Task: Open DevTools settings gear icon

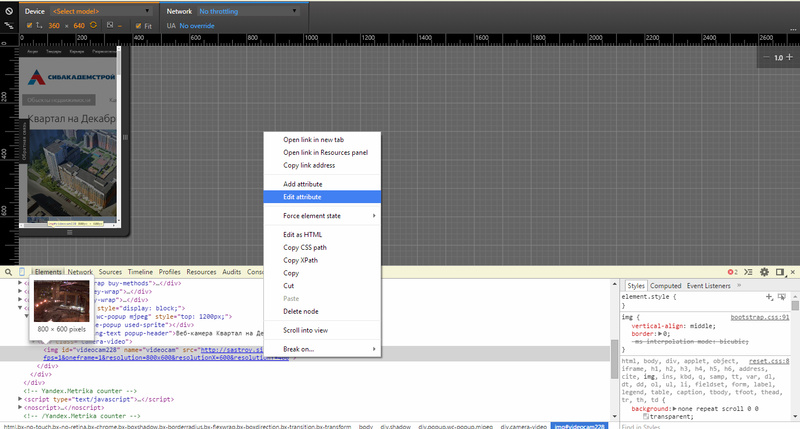Action: pos(764,271)
